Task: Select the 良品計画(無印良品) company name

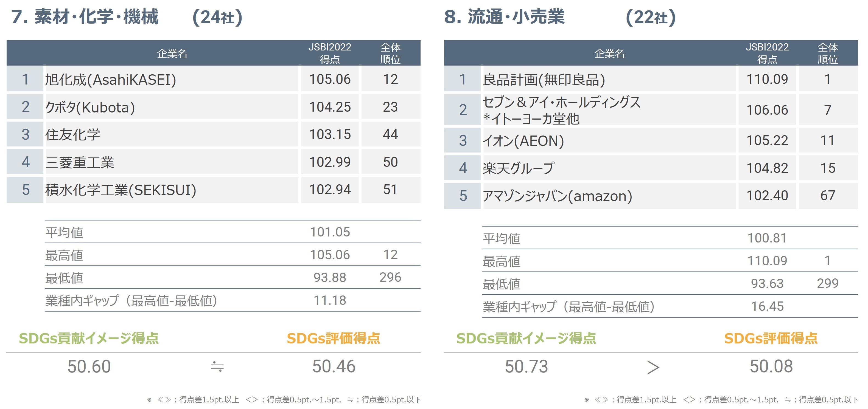Action: (544, 80)
